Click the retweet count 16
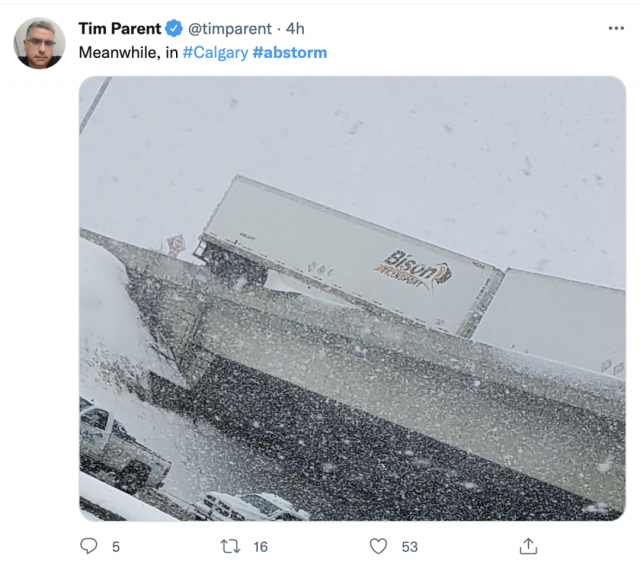The width and height of the screenshot is (640, 569). 260,547
